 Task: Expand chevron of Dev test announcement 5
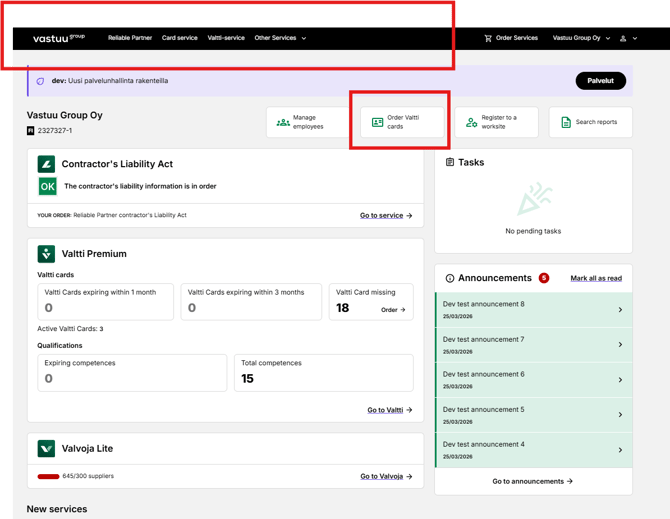point(620,415)
